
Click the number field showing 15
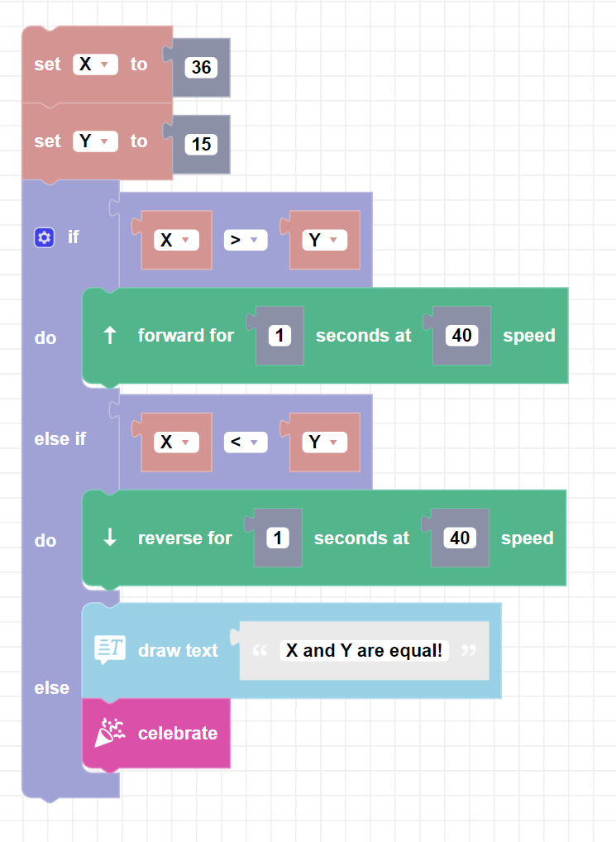(201, 145)
